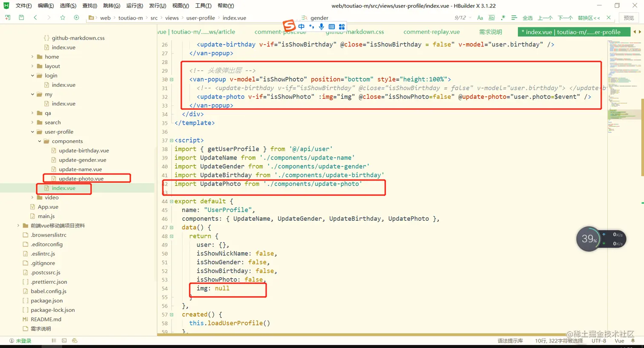This screenshot has height=348, width=644.
Task: Open the 发行(U) menu
Action: click(x=158, y=6)
